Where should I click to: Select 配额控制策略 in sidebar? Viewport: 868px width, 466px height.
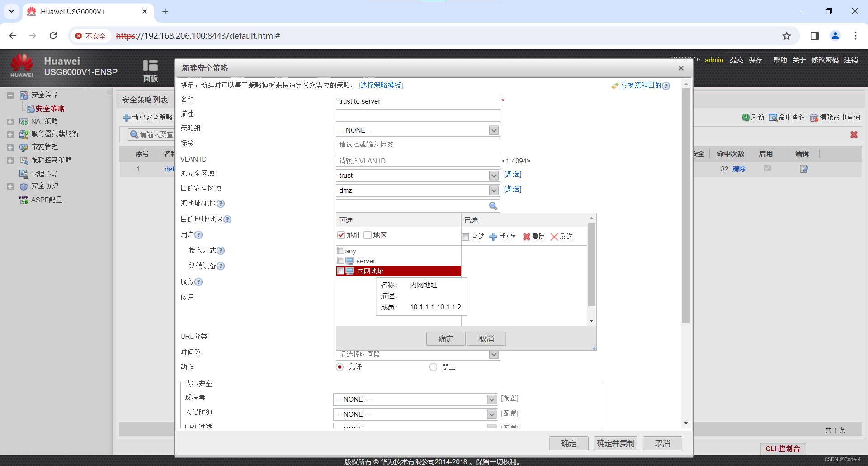pyautogui.click(x=51, y=160)
